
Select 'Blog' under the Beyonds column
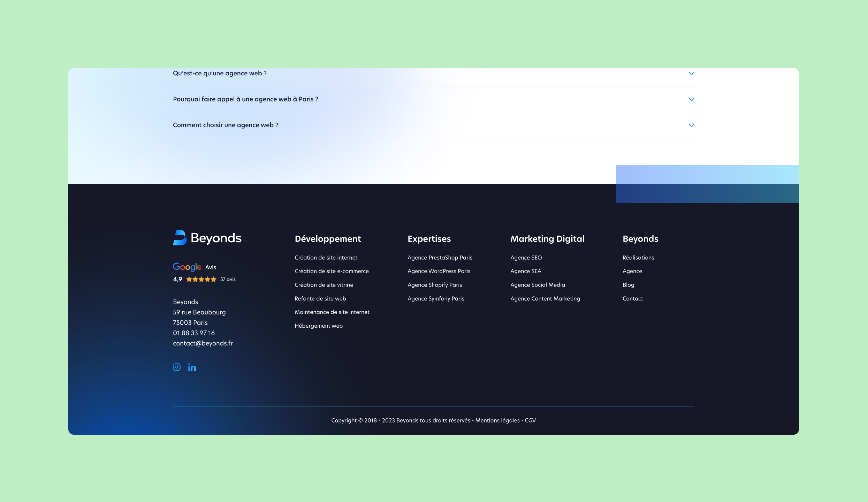628,284
